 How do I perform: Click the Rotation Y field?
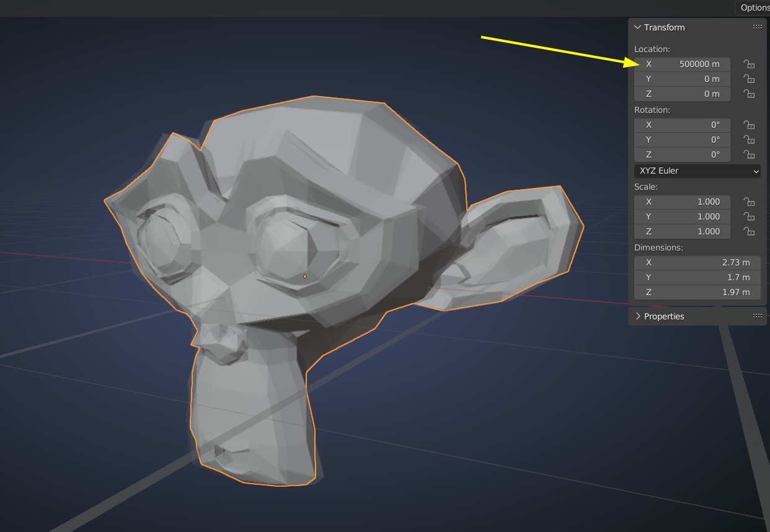pyautogui.click(x=682, y=140)
